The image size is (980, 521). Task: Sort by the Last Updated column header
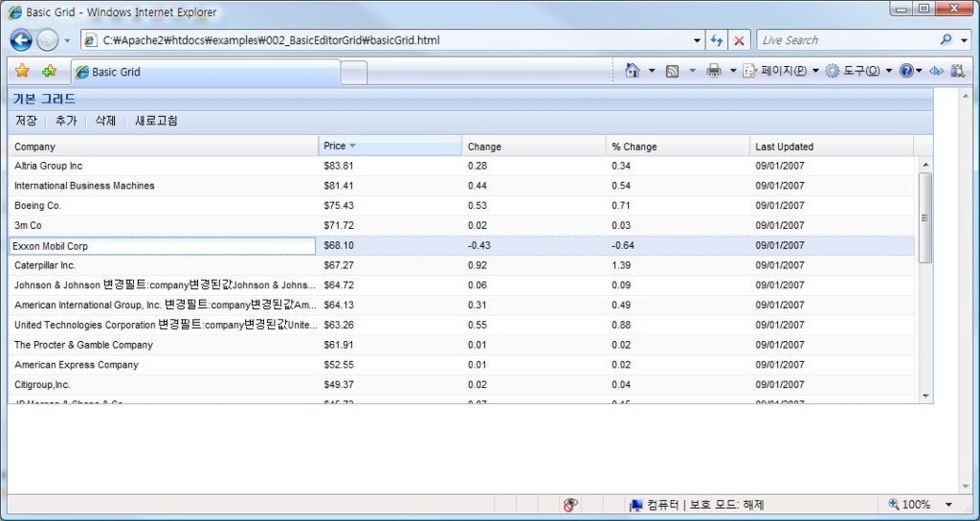(832, 147)
